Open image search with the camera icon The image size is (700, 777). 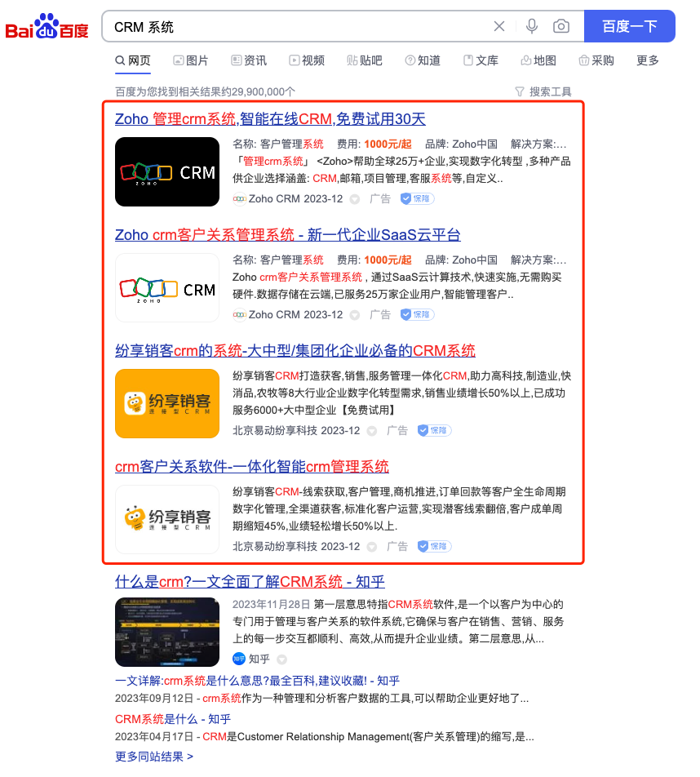(x=560, y=26)
